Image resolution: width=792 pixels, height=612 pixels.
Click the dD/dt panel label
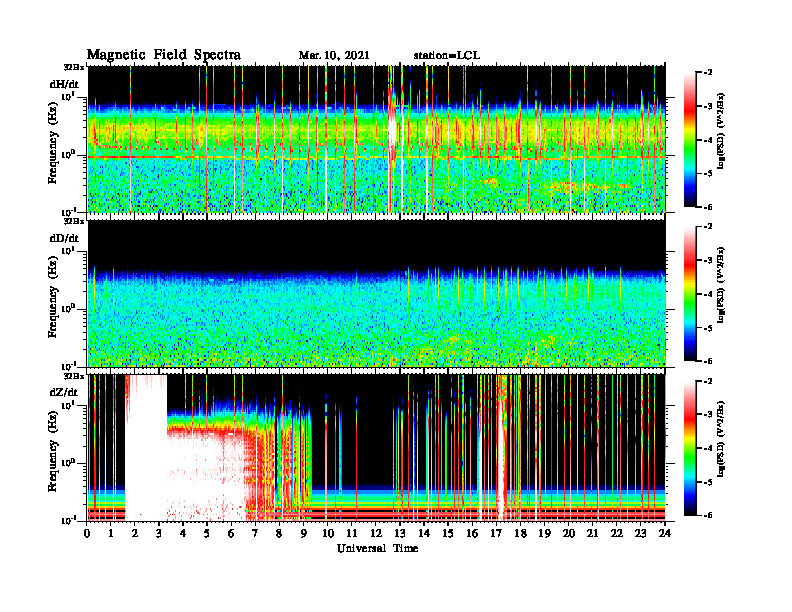click(64, 238)
